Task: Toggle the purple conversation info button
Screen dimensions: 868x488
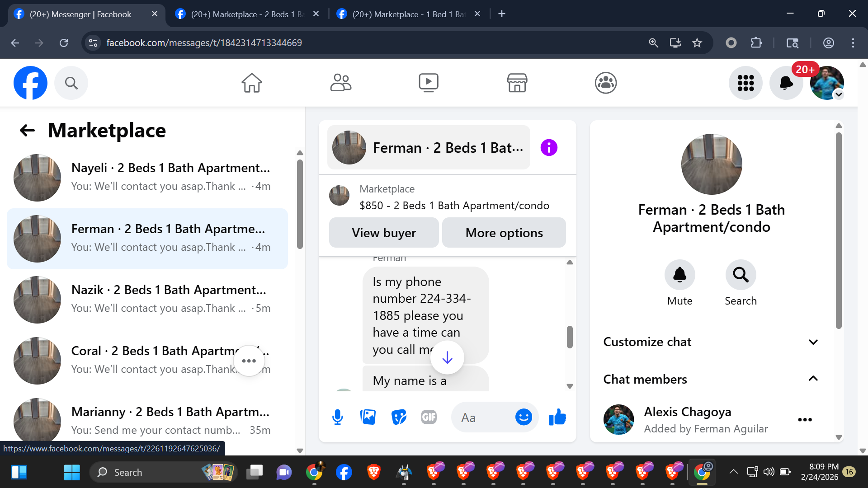Action: pos(549,148)
